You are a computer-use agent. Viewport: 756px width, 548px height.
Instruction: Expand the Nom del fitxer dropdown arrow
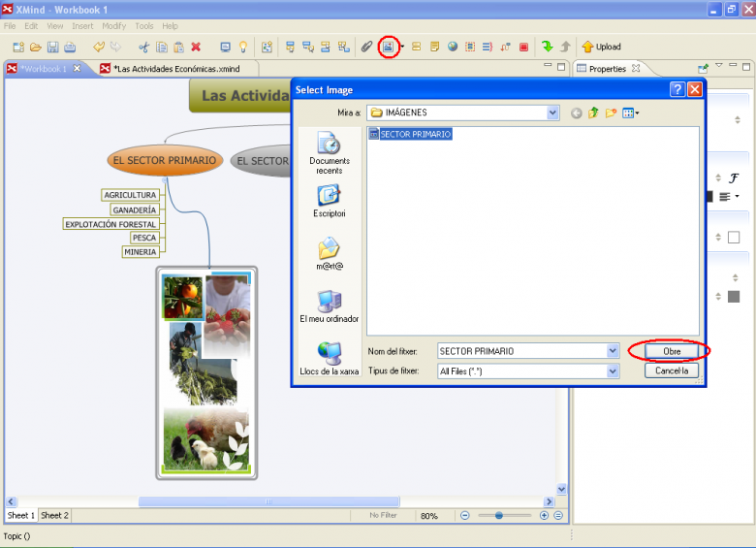pyautogui.click(x=613, y=351)
